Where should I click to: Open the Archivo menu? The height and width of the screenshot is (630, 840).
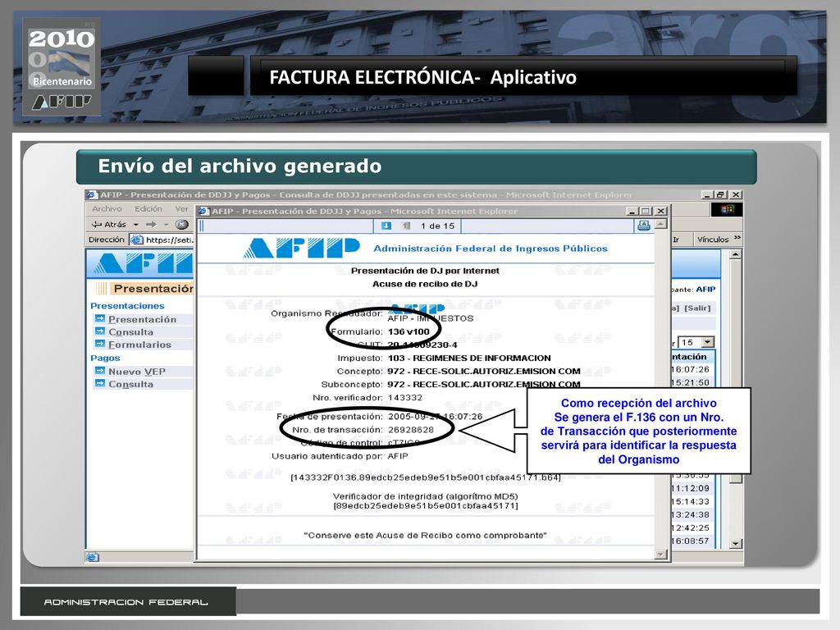click(107, 209)
